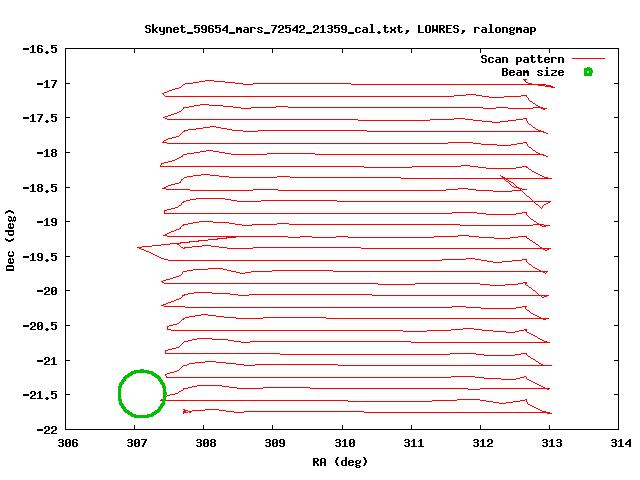Click the -22 y-axis tick label
Screen dimensions: 640x480
coord(47,429)
